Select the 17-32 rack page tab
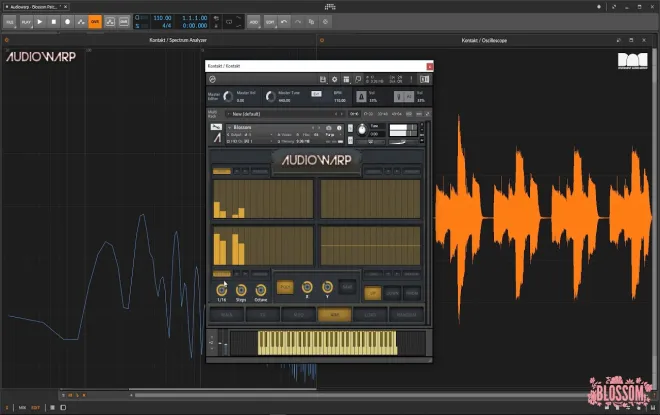660x415 pixels. point(368,114)
